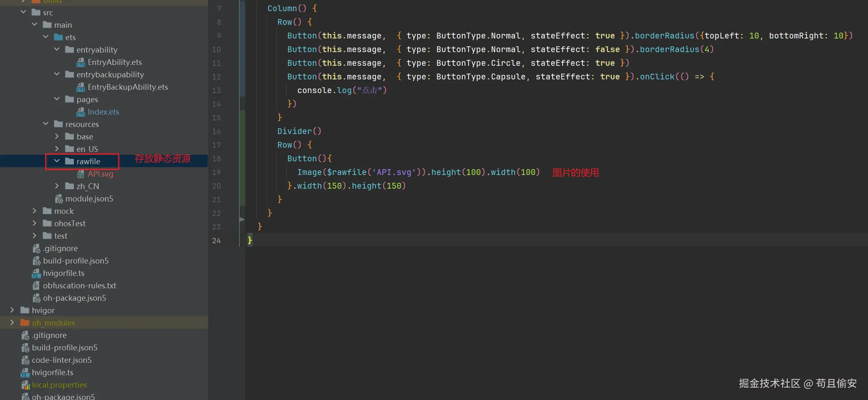
Task: Click line number 24 in the gutter
Action: coord(216,240)
